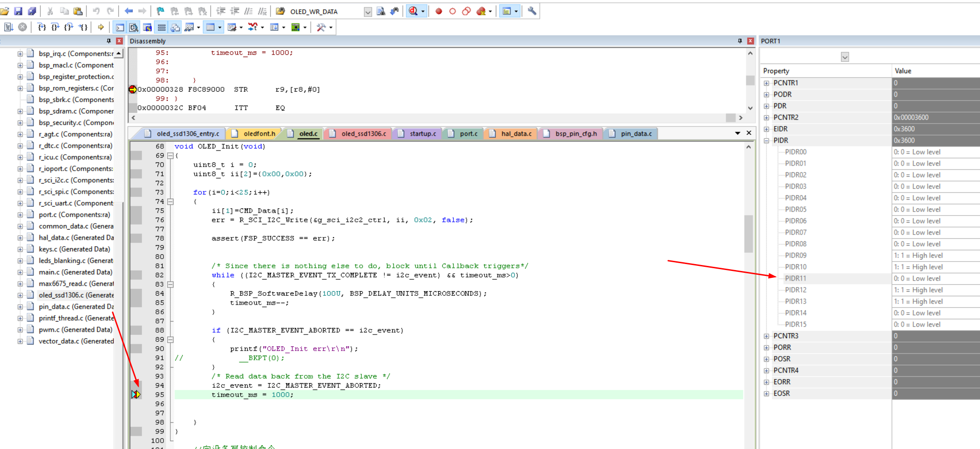Click the Toolbox hammer icon
980x449 pixels.
coord(321,27)
